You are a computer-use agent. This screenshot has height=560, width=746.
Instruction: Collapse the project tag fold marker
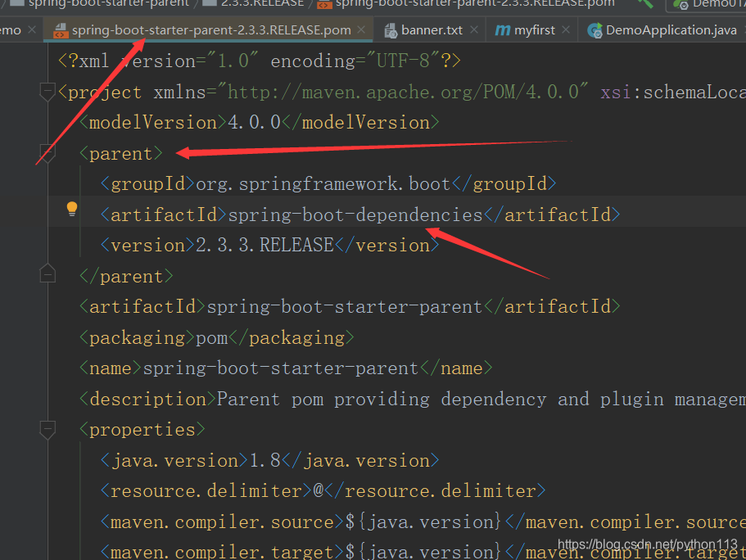click(x=47, y=92)
